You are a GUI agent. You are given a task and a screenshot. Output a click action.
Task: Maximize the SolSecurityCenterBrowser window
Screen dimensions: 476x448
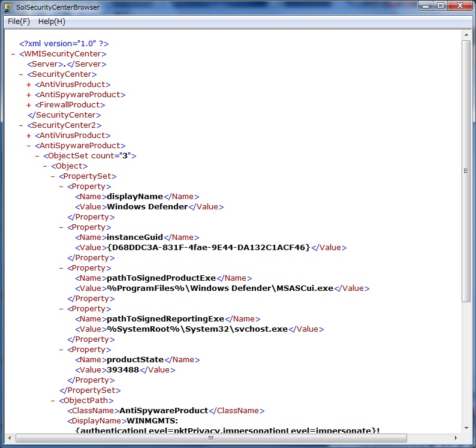coord(441,6)
